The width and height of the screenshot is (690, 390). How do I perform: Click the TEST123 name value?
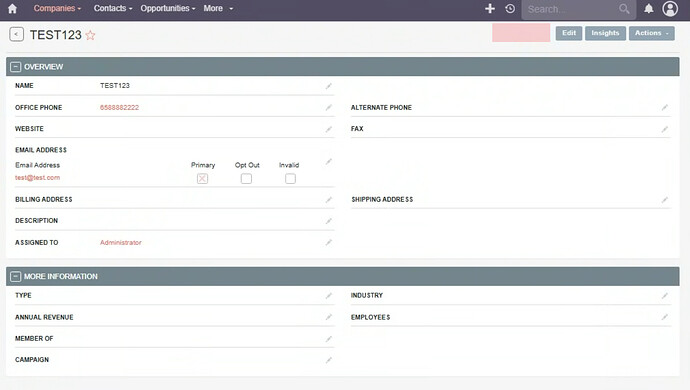click(115, 85)
